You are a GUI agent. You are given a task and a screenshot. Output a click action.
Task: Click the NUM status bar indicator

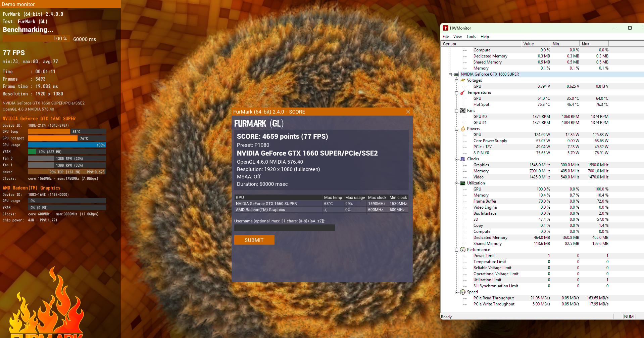[629, 316]
